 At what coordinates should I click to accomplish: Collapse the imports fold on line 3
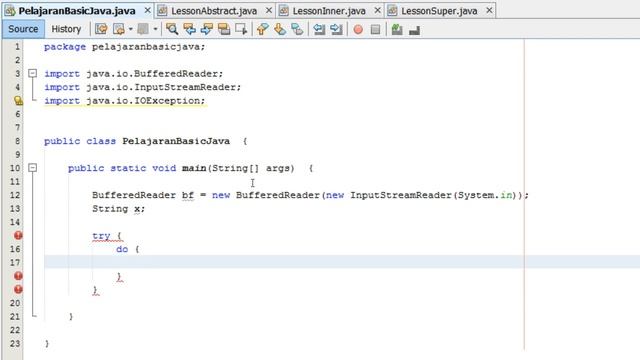[32, 73]
